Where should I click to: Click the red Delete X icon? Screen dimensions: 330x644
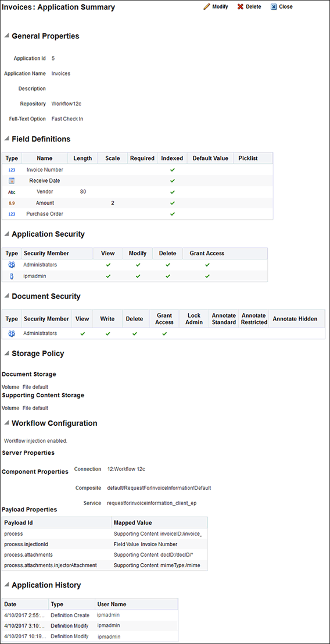[x=241, y=7]
